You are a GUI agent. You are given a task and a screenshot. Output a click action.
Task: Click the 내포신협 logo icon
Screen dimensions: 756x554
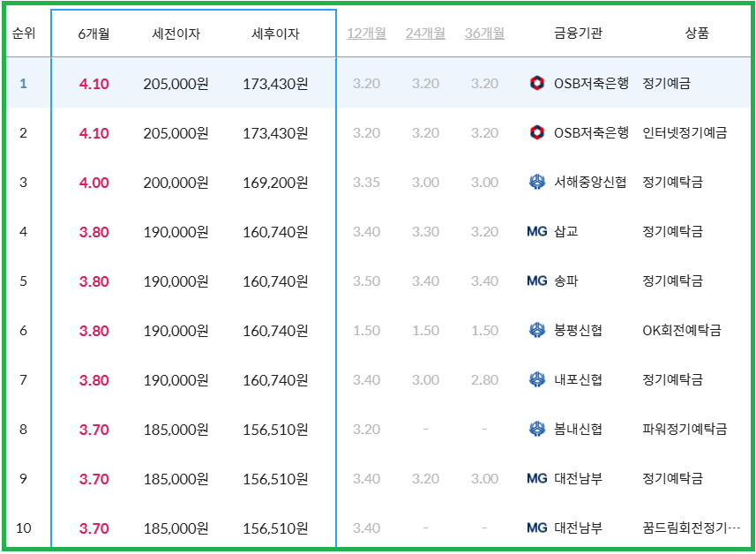coord(536,379)
